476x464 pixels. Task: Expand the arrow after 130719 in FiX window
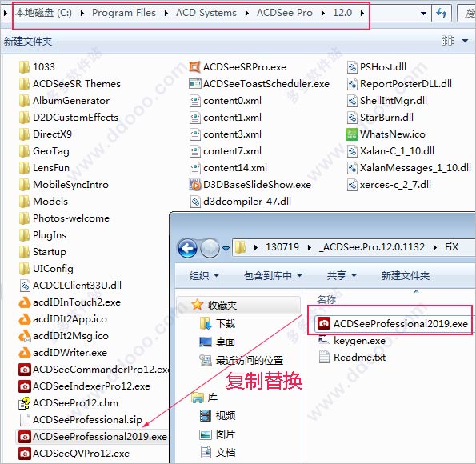(x=310, y=247)
